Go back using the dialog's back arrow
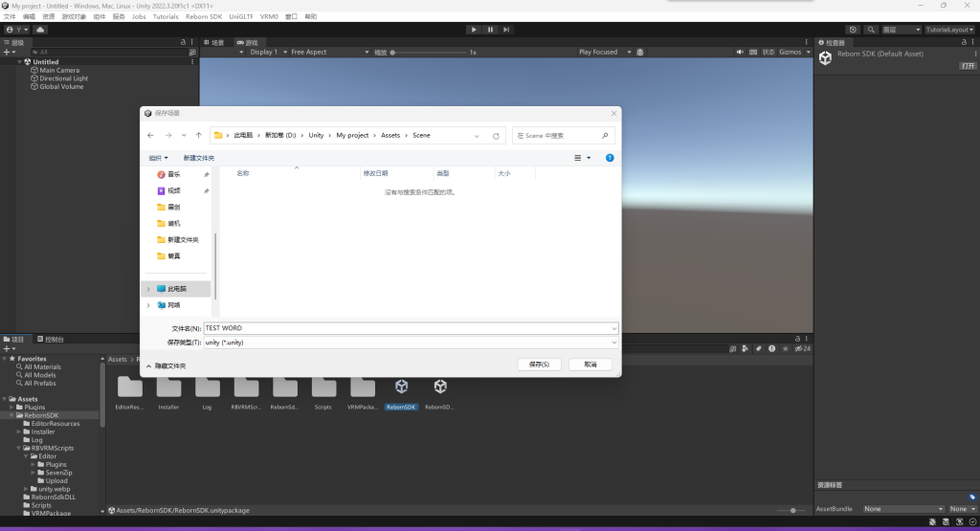980x531 pixels. tap(150, 136)
